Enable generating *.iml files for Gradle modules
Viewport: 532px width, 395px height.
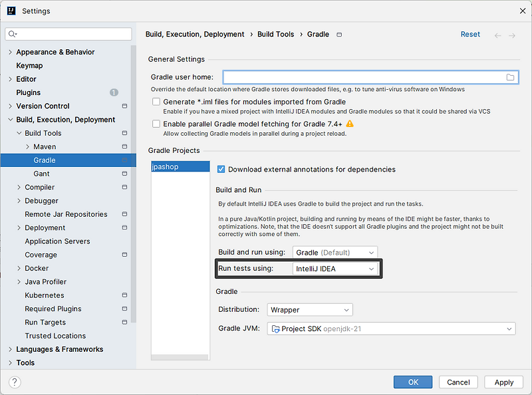click(x=156, y=102)
